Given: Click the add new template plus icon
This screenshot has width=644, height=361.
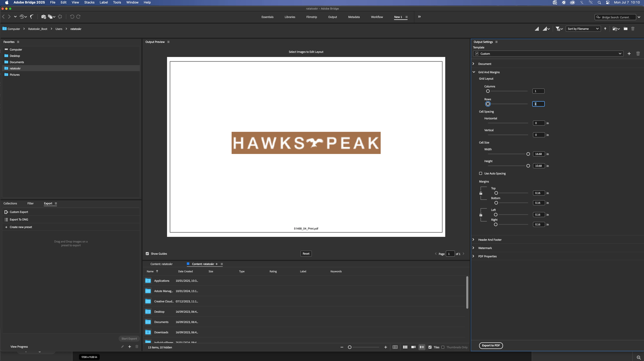Looking at the screenshot, I should coord(629,54).
